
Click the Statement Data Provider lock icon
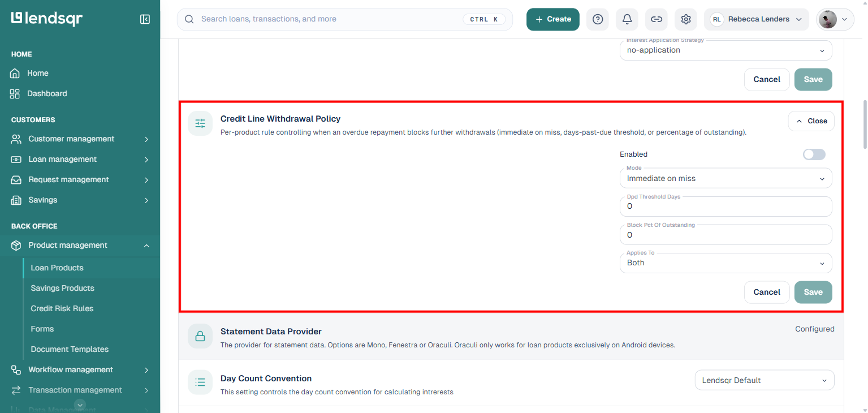[200, 336]
